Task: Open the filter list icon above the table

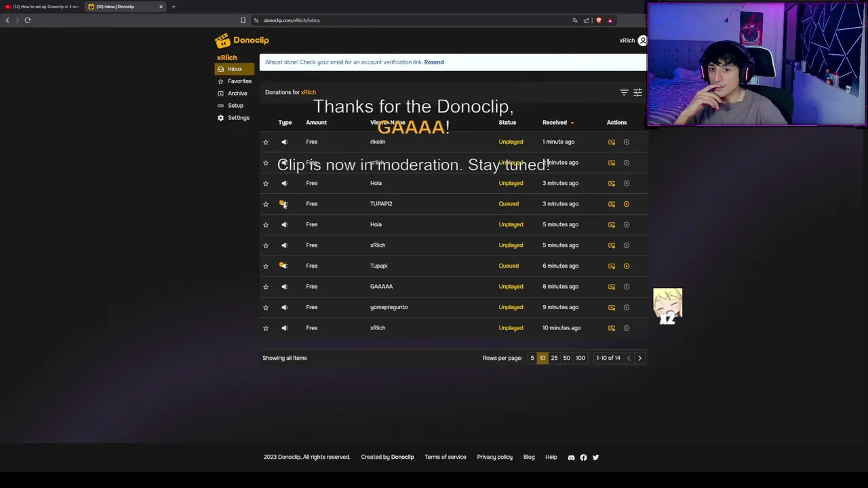Action: (x=624, y=92)
